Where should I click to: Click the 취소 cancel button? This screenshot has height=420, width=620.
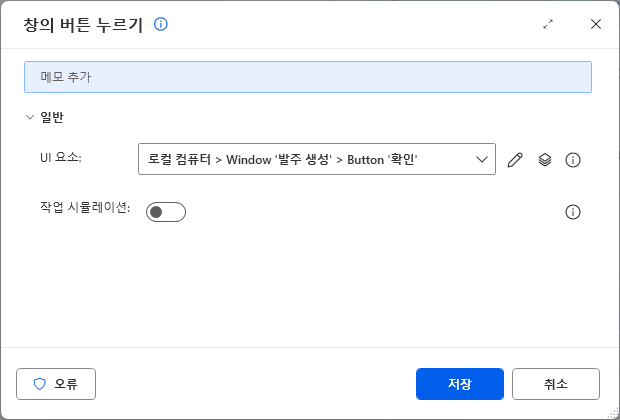click(x=556, y=384)
